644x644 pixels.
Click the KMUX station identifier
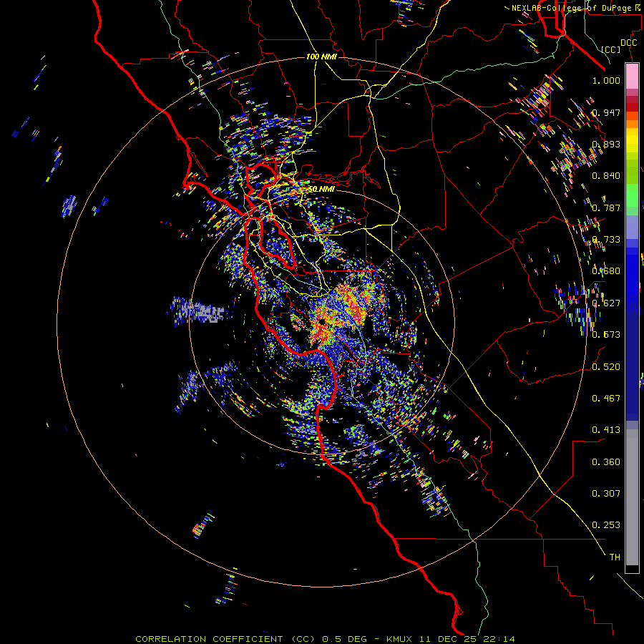401,639
